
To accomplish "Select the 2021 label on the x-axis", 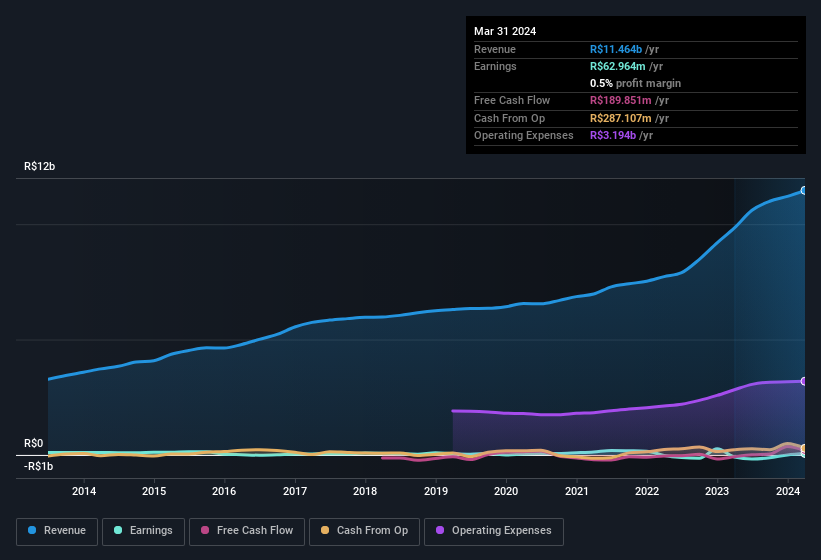I will click(x=576, y=491).
